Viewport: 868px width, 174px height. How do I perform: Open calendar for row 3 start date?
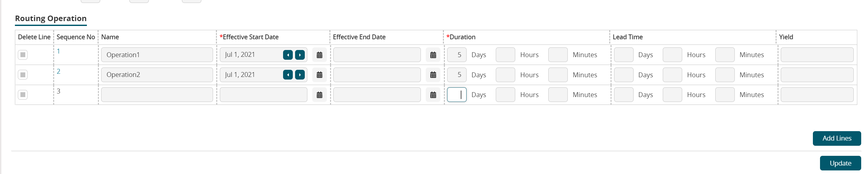pos(319,95)
